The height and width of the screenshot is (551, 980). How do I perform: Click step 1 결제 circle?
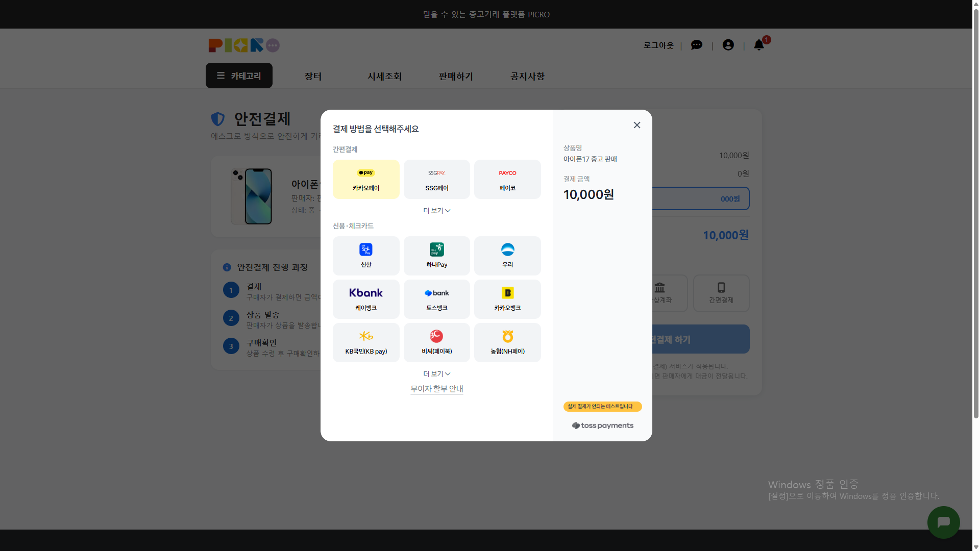(231, 290)
